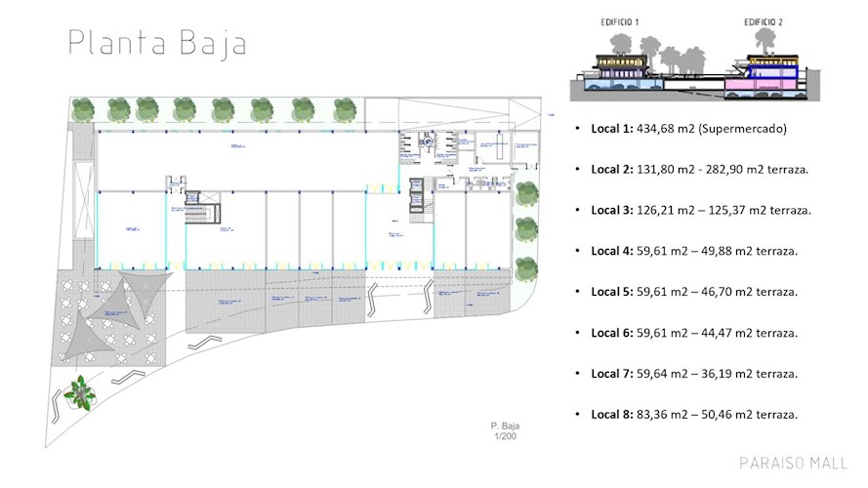Select the Local 7 list entry
The height and width of the screenshot is (488, 868).
694,374
